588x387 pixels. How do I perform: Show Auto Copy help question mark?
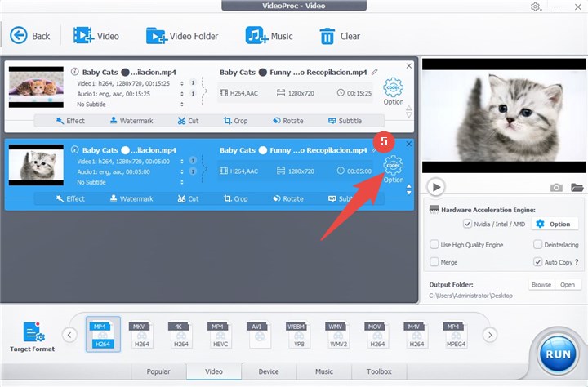click(x=577, y=262)
